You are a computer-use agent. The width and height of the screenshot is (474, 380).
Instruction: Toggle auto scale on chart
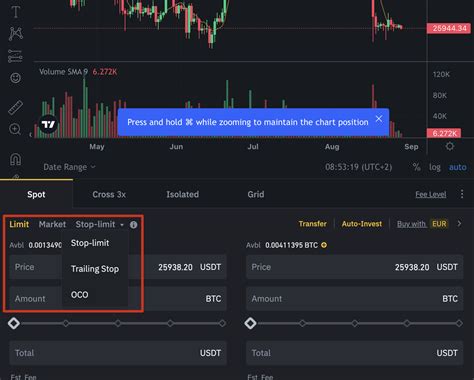click(x=457, y=167)
